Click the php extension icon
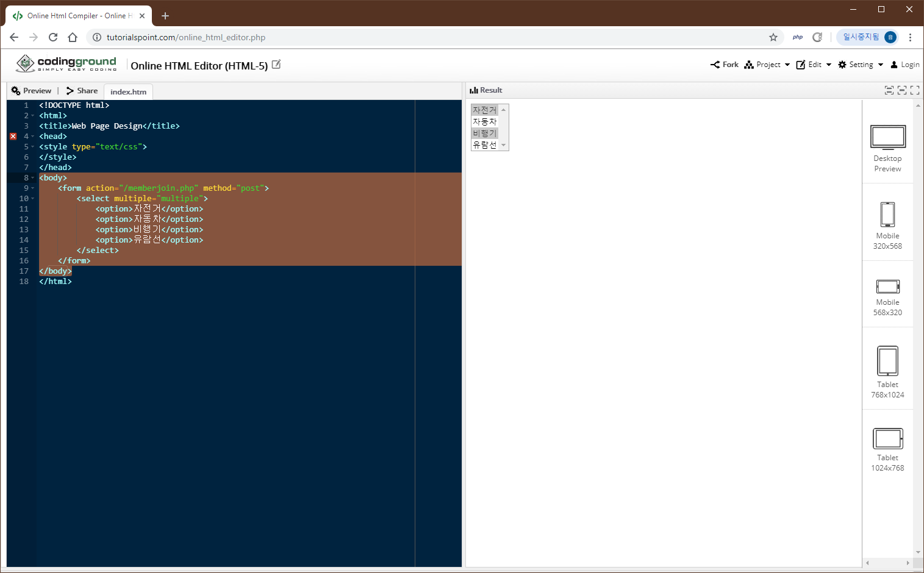The image size is (924, 573). 798,37
